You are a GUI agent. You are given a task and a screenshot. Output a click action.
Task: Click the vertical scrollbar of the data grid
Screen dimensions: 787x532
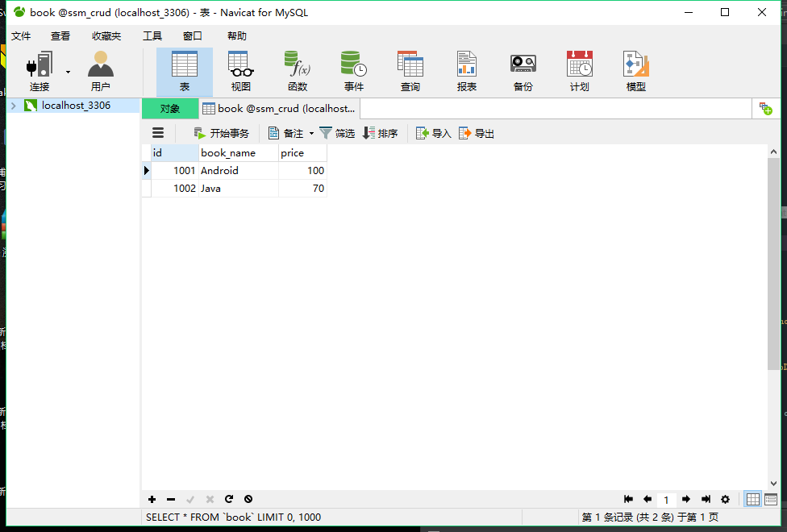tap(773, 266)
